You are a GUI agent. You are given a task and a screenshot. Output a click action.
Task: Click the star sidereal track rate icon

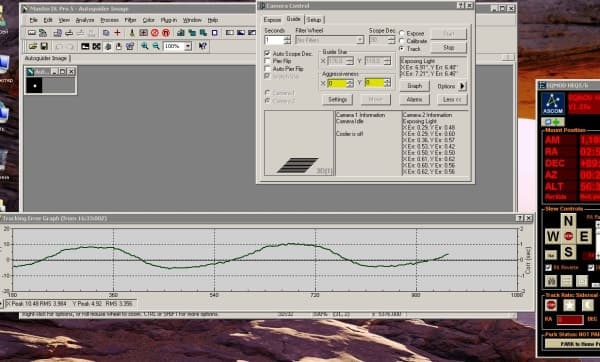point(569,305)
